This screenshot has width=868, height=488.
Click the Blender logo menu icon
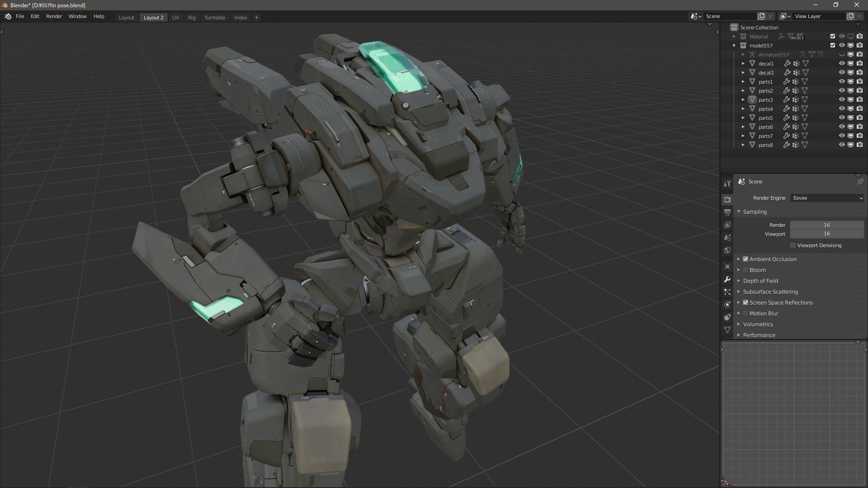8,17
